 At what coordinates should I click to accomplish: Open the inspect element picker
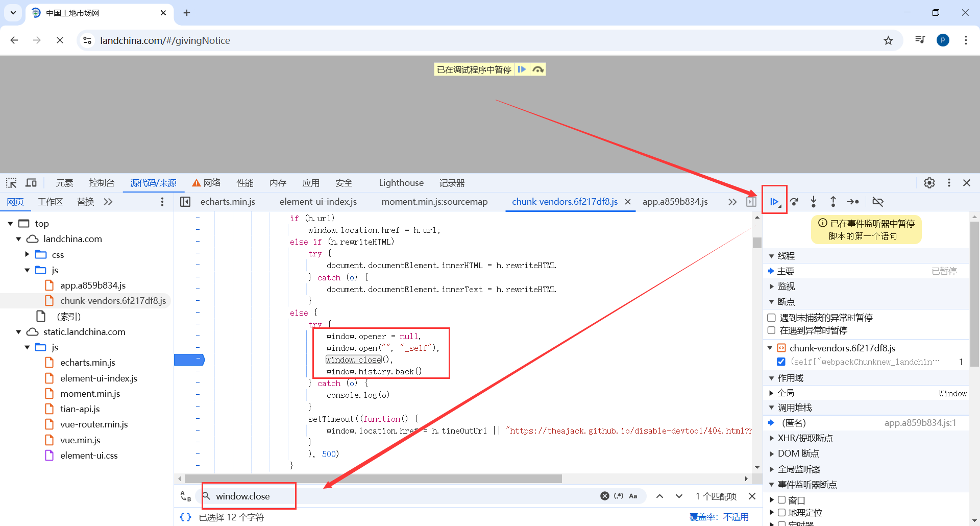pyautogui.click(x=11, y=183)
